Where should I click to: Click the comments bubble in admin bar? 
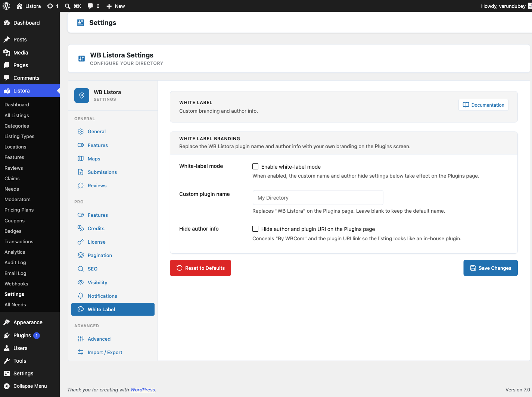coord(90,6)
